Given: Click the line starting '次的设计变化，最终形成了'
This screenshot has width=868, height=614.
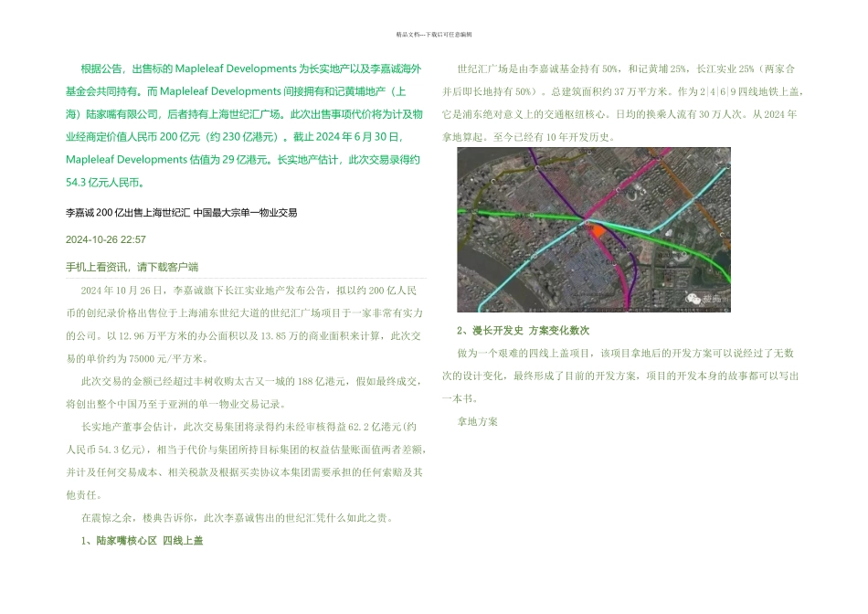Looking at the screenshot, I should tap(620, 376).
